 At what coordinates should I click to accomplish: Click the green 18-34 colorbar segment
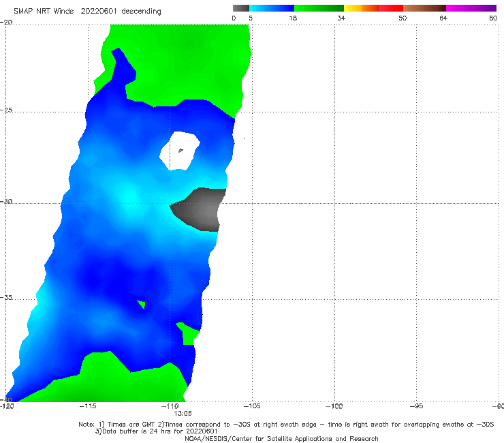[x=319, y=8]
